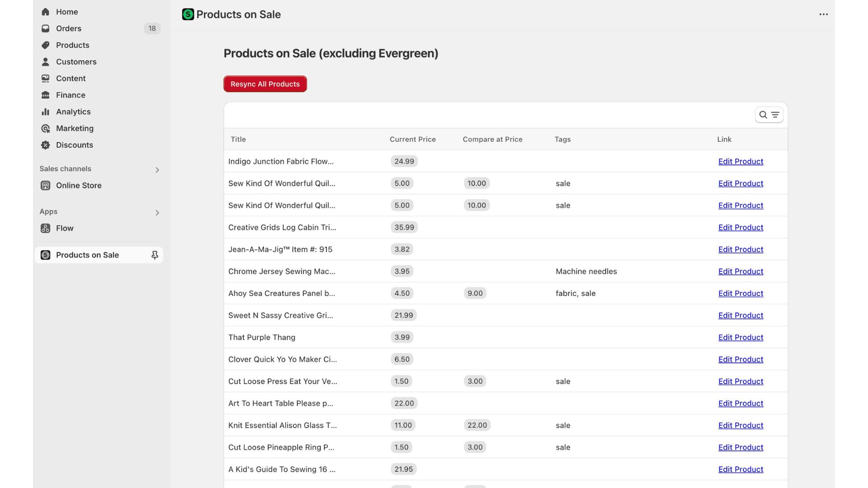The height and width of the screenshot is (488, 868).
Task: Open the three-dot more actions menu
Action: [x=823, y=14]
